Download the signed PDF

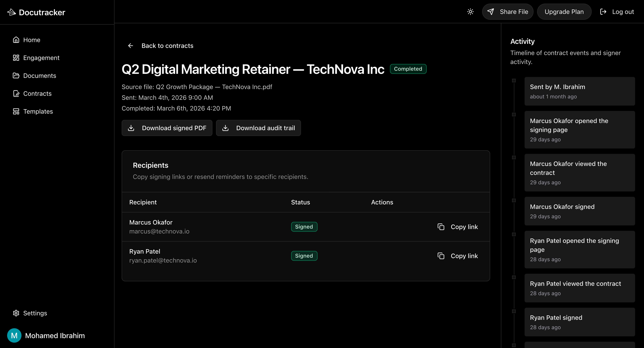coord(167,128)
